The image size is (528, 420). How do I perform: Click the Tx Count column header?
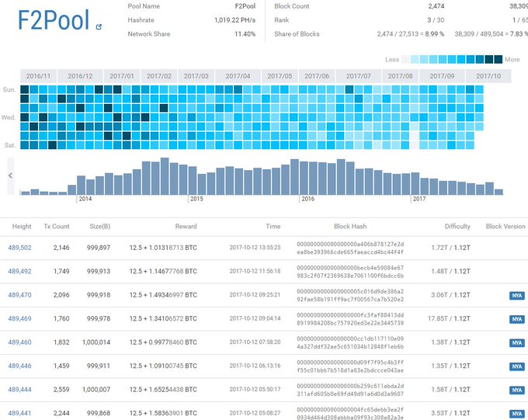[57, 227]
